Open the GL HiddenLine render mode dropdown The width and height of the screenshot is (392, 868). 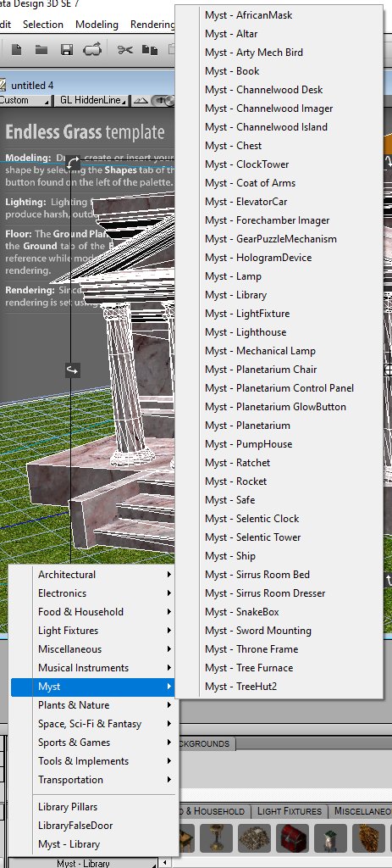(x=92, y=100)
